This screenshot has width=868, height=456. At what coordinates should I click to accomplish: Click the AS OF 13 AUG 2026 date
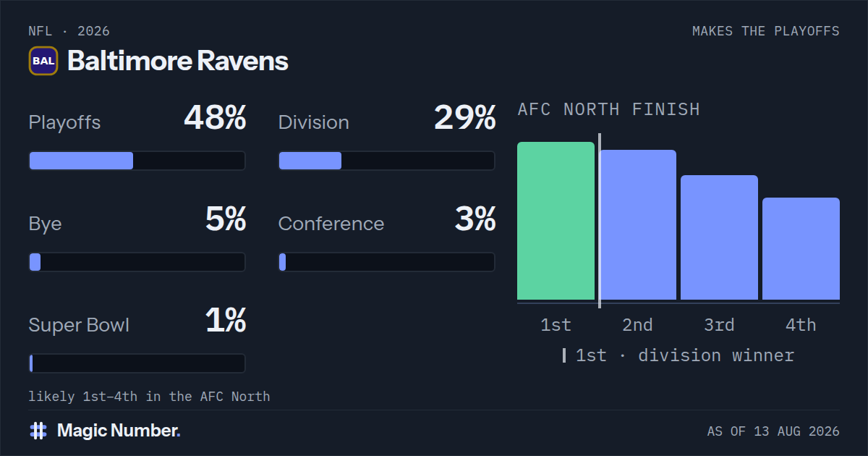point(773,431)
